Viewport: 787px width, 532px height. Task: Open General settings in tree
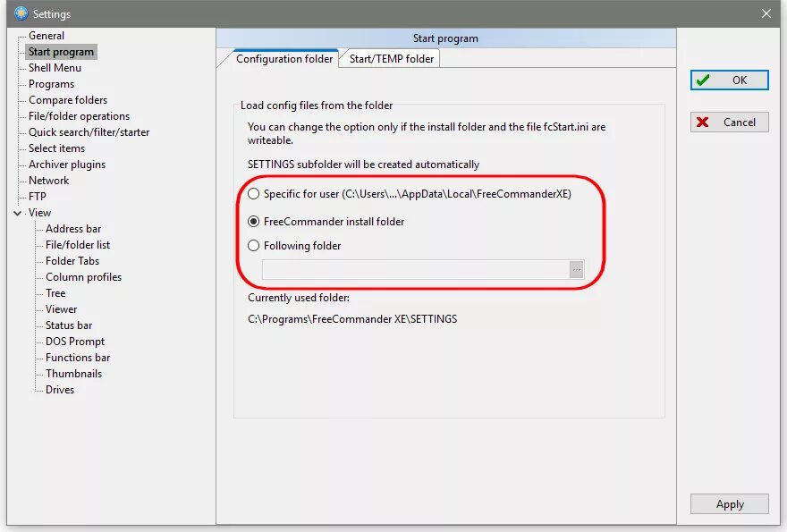47,36
